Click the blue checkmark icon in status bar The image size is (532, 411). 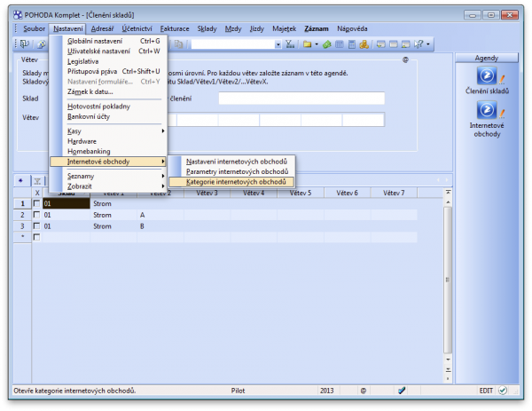pyautogui.click(x=402, y=391)
